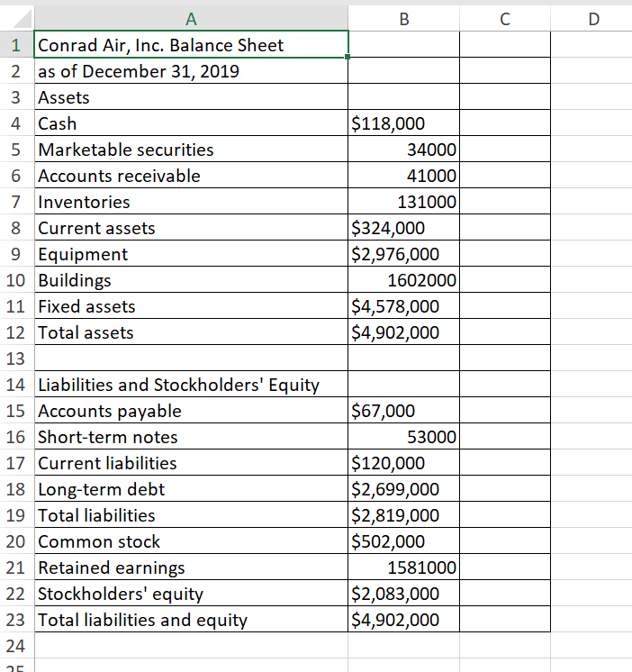This screenshot has width=632, height=672.
Task: Select the 'Long-term debt' cell
Action: 191,488
